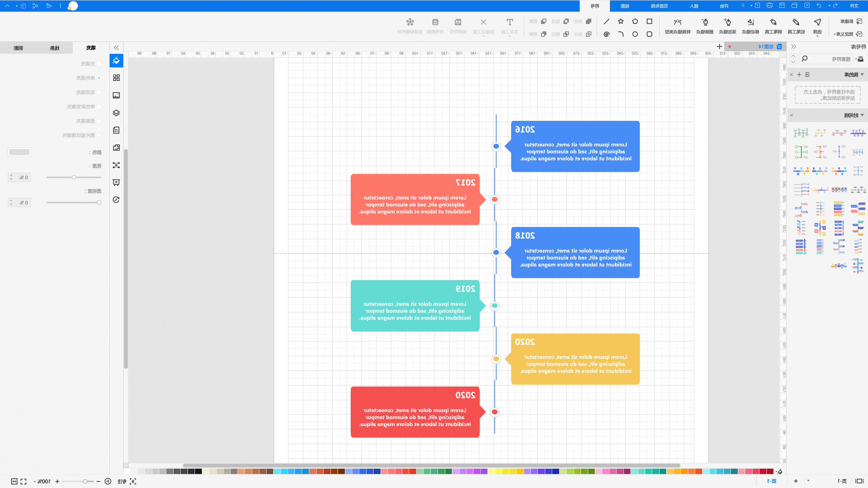868x488 pixels.
Task: Switch to the 开始 Home tab
Action: pos(724,6)
